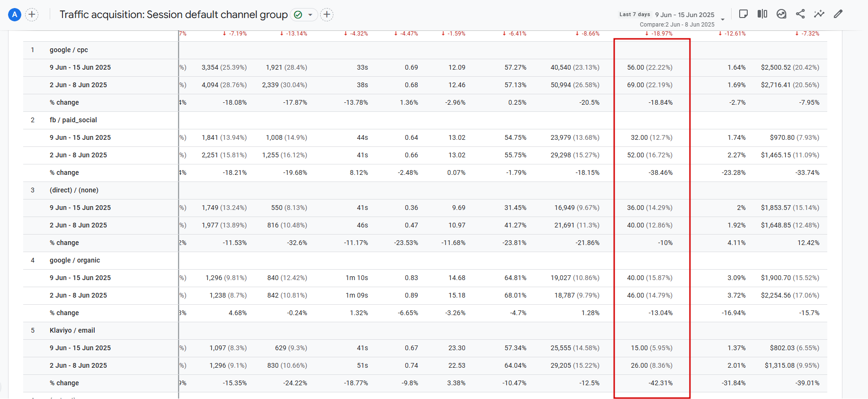
Task: Click the blue "A" All Users badge
Action: (x=15, y=15)
